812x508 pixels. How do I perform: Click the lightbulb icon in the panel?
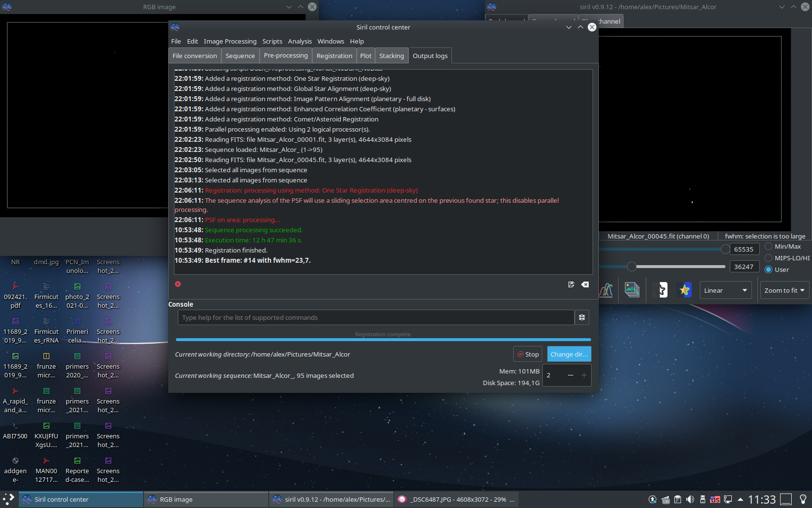point(803,499)
